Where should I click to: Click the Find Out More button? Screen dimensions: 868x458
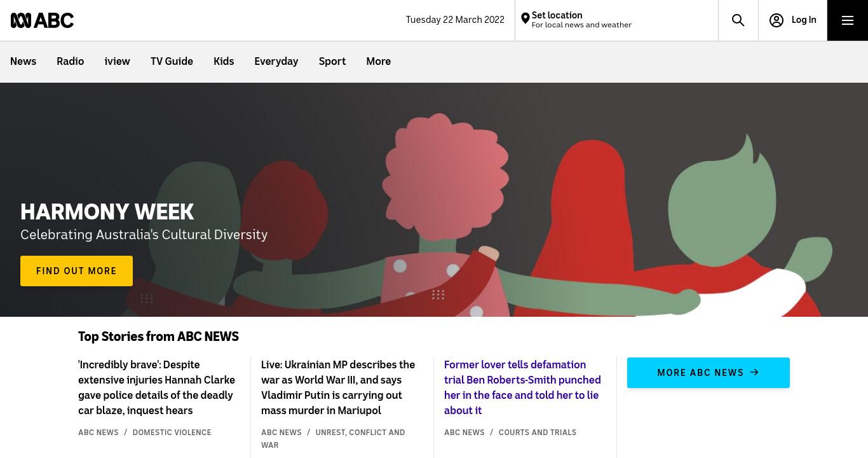coord(76,271)
